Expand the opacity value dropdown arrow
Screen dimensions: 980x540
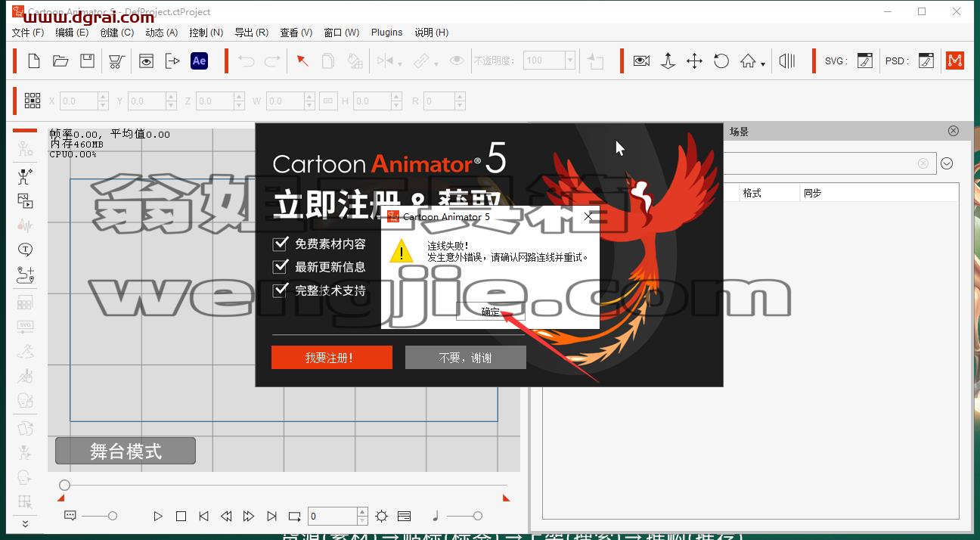tap(570, 61)
